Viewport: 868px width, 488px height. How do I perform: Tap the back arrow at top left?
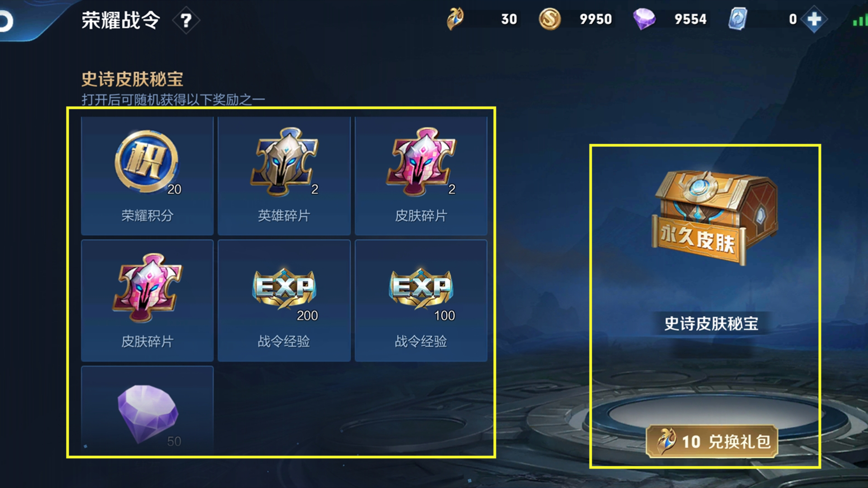click(6, 21)
